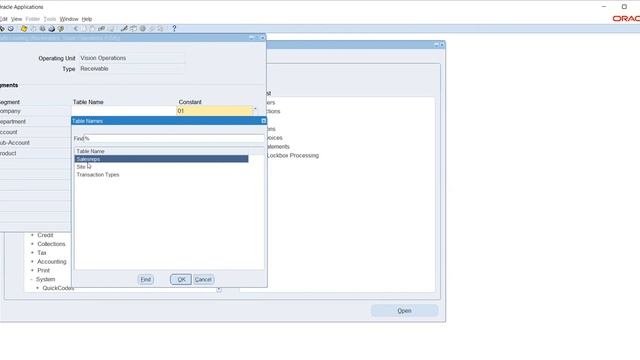Click the Sub-Account segment row
640x360 pixels.
[x=35, y=143]
